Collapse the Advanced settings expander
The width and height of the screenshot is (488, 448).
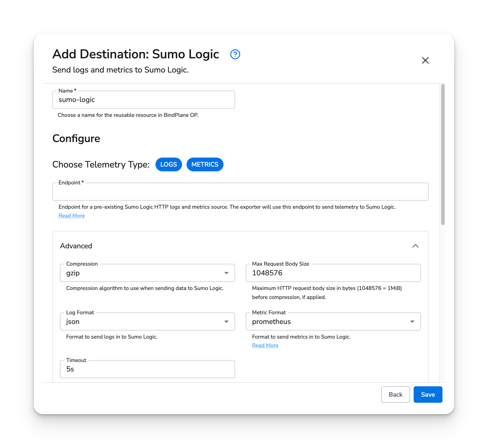point(415,246)
